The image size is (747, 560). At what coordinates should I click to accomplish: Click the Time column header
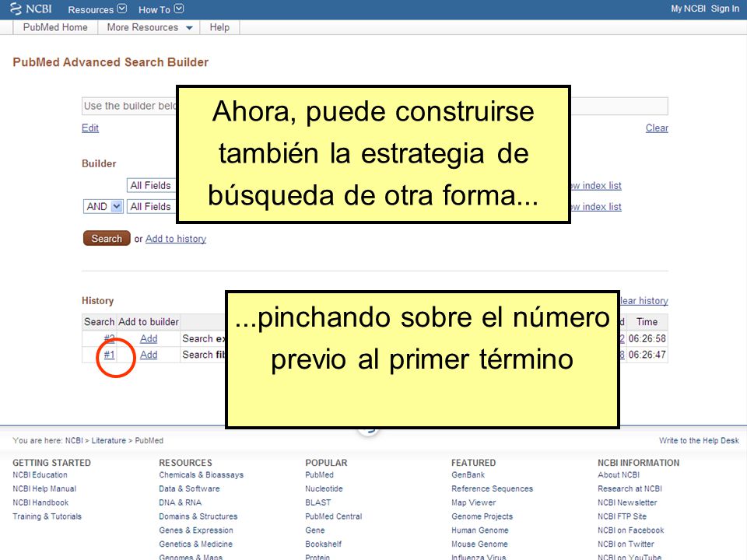(647, 322)
